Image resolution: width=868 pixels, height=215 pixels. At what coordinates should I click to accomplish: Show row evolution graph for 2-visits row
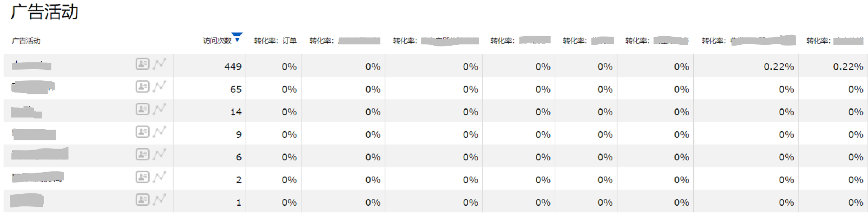coord(160,177)
